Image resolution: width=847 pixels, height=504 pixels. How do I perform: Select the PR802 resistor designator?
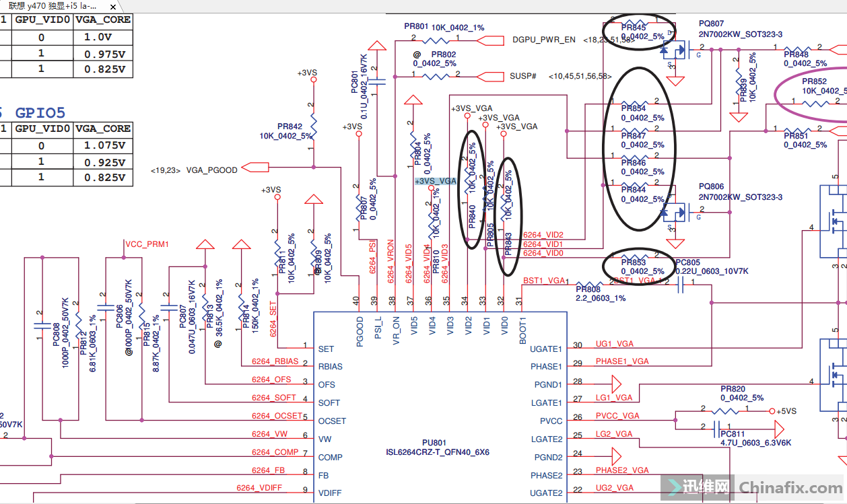(x=444, y=55)
